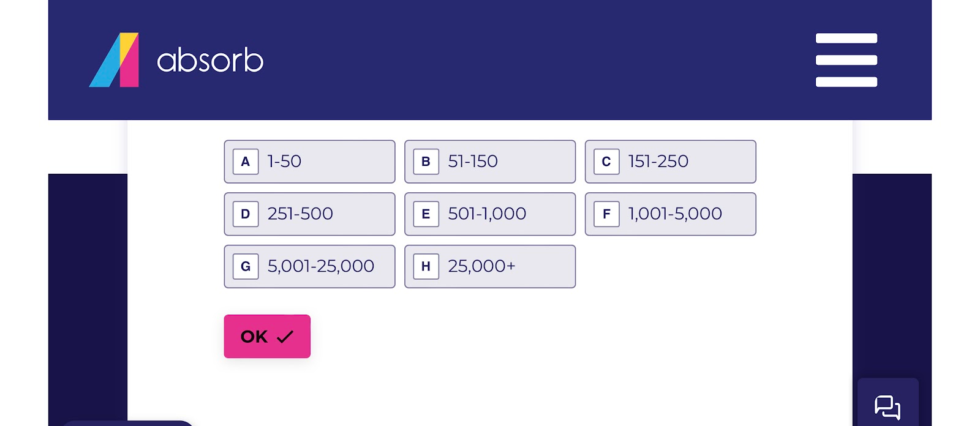
Task: Select the 501-1,000 choice
Action: (x=490, y=214)
